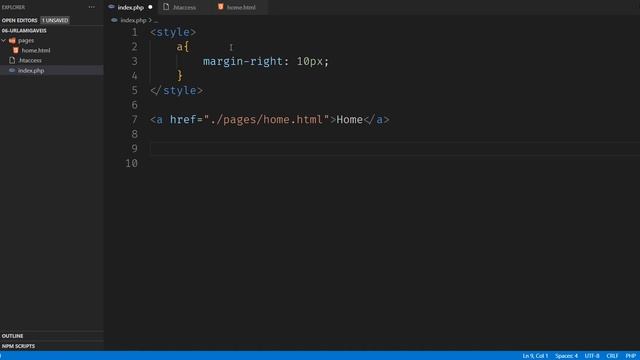The width and height of the screenshot is (640, 360).
Task: Open the Explorer more actions ellipsis
Action: tap(91, 7)
